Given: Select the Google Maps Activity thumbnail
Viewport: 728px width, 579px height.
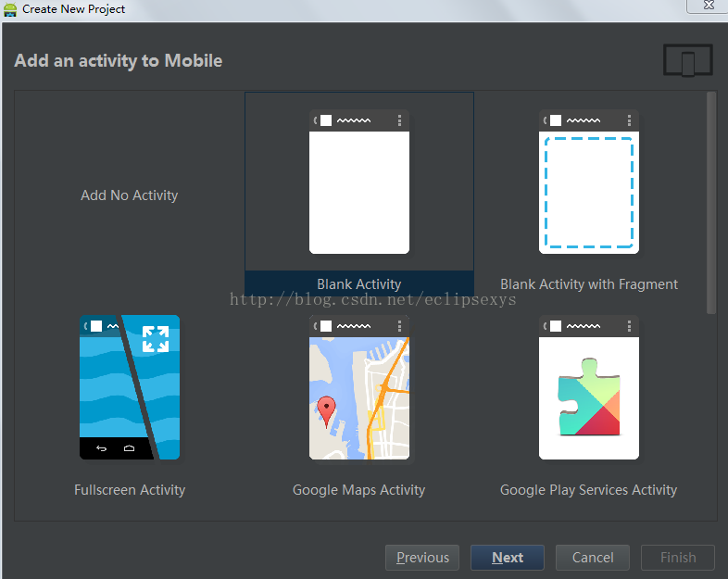Looking at the screenshot, I should click(x=359, y=387).
